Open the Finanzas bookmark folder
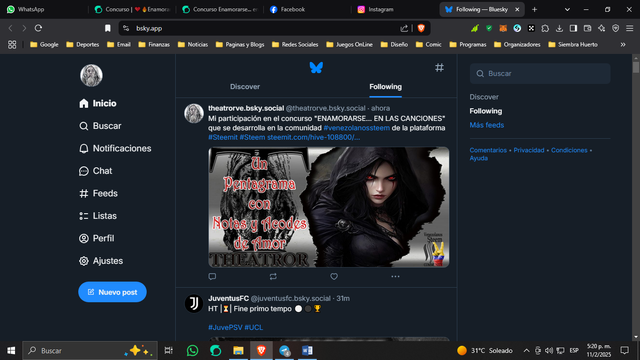The height and width of the screenshot is (360, 640). click(x=154, y=44)
